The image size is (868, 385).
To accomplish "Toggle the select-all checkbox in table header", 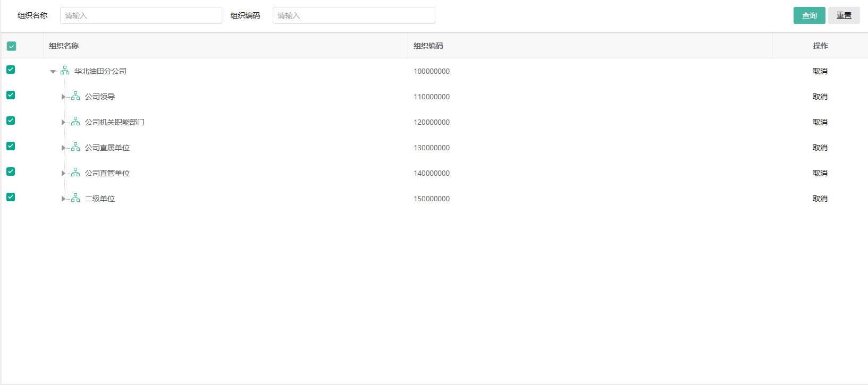I will pos(11,46).
